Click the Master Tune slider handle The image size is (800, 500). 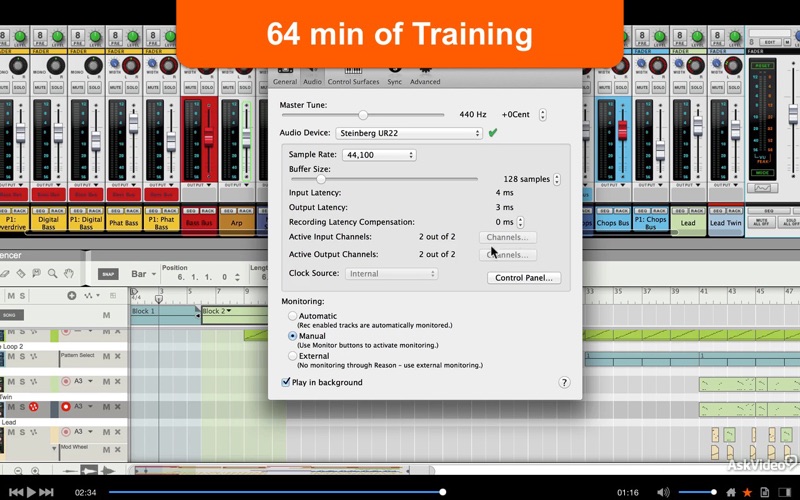tap(363, 115)
